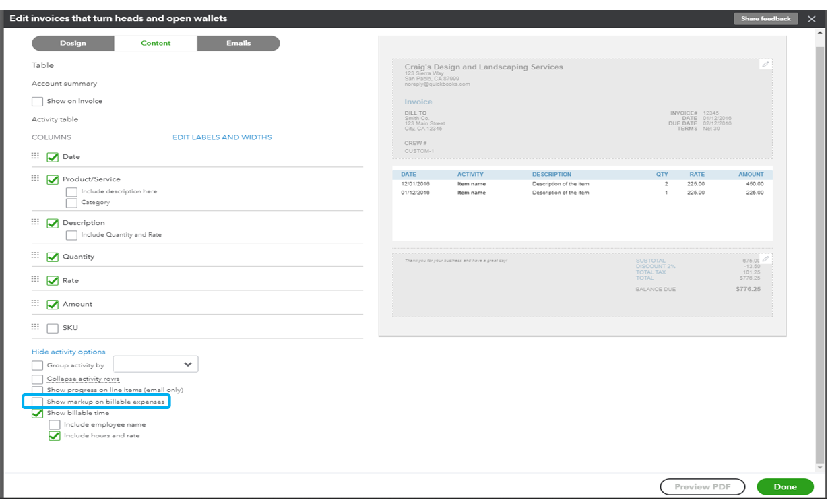828x504 pixels.
Task: Enable Show on invoice for account summary
Action: (38, 102)
